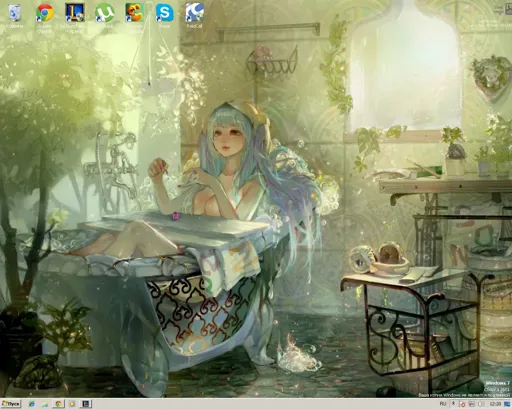The height and width of the screenshot is (409, 512).
Task: Click the show desktop tray button
Action: 507,404
